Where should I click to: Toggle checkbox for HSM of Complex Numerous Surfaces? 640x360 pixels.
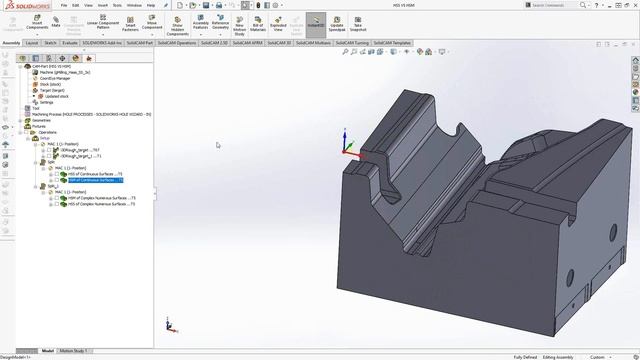[57, 198]
